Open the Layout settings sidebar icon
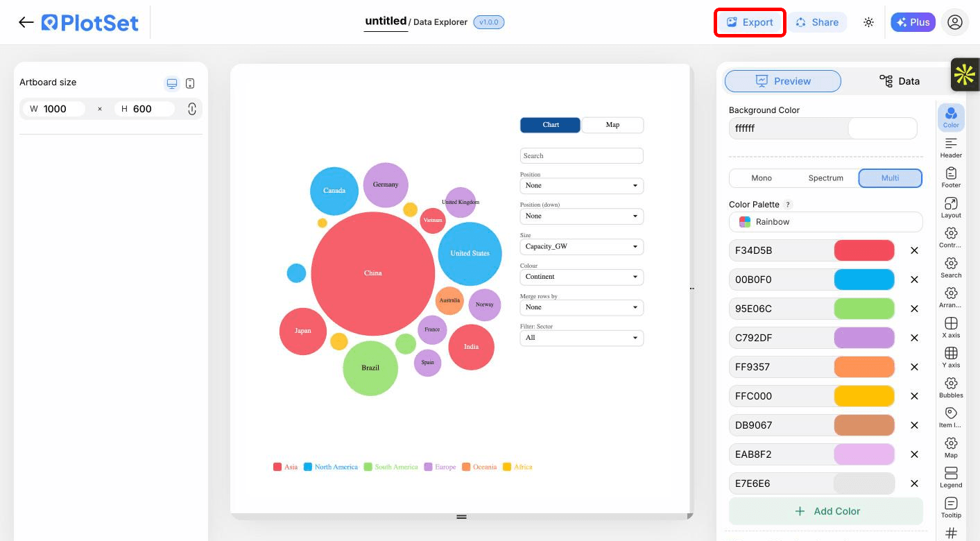980x541 pixels. pos(951,207)
